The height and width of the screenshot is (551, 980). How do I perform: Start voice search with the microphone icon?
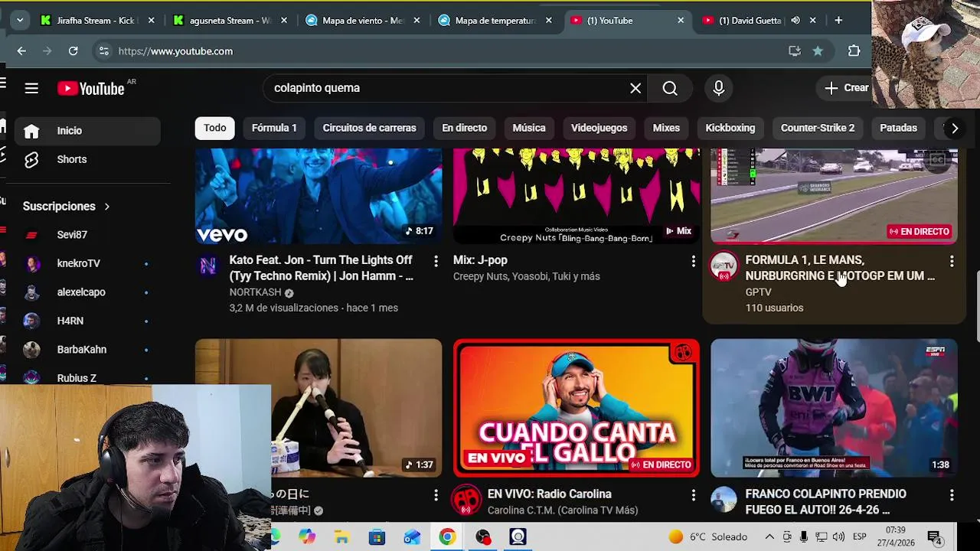pyautogui.click(x=718, y=88)
